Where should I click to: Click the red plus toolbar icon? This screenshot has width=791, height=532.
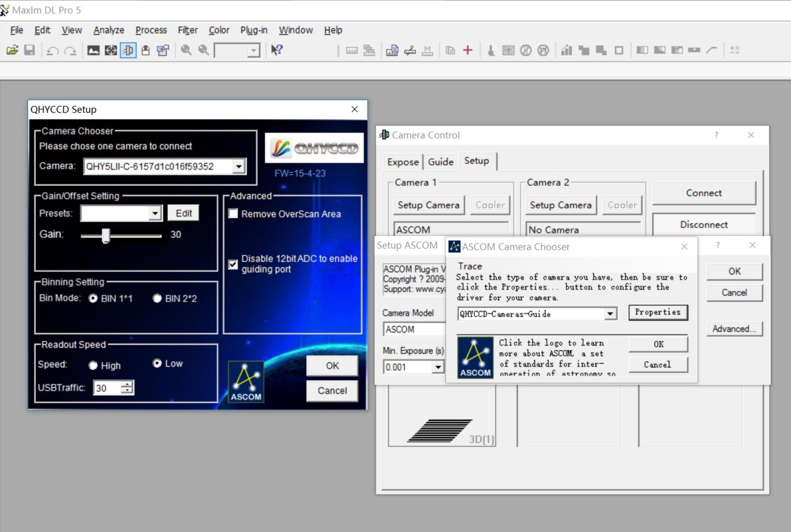[x=468, y=50]
